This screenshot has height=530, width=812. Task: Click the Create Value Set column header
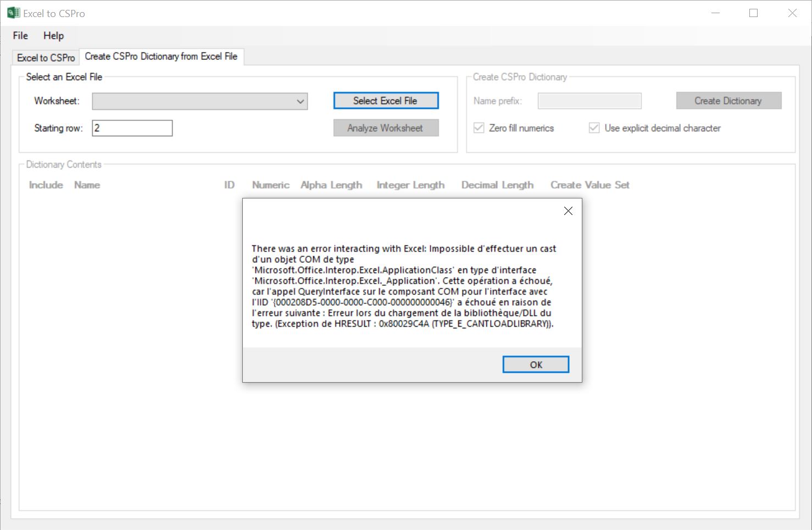[590, 185]
